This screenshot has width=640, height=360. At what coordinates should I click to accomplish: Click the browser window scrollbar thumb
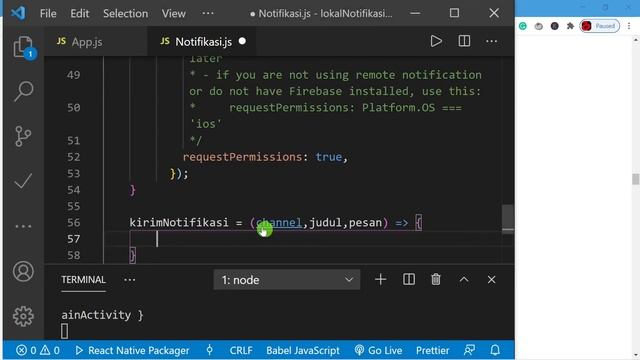(636, 179)
